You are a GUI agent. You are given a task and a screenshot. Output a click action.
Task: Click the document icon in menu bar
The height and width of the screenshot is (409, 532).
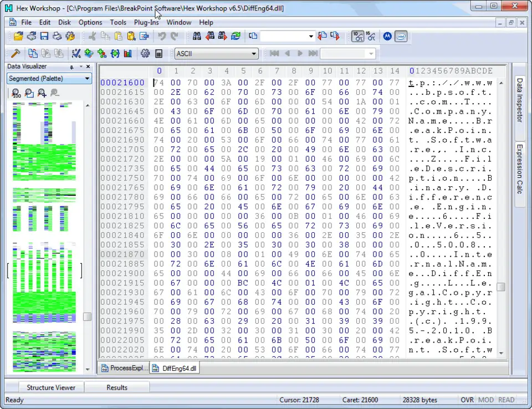(x=13, y=22)
